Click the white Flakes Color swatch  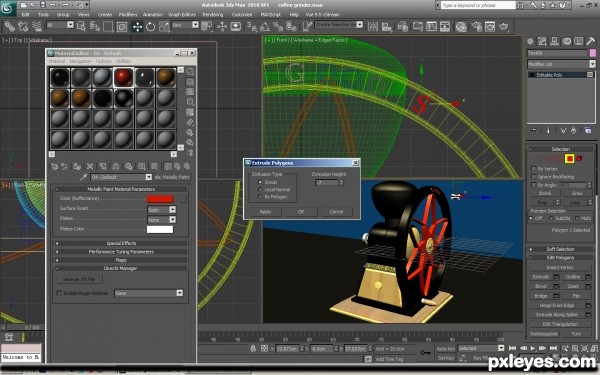point(160,229)
